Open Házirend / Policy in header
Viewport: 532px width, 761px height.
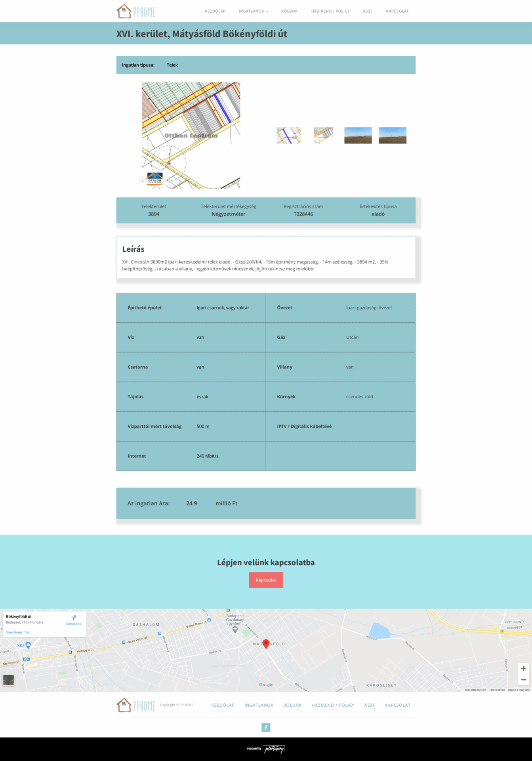click(x=330, y=11)
